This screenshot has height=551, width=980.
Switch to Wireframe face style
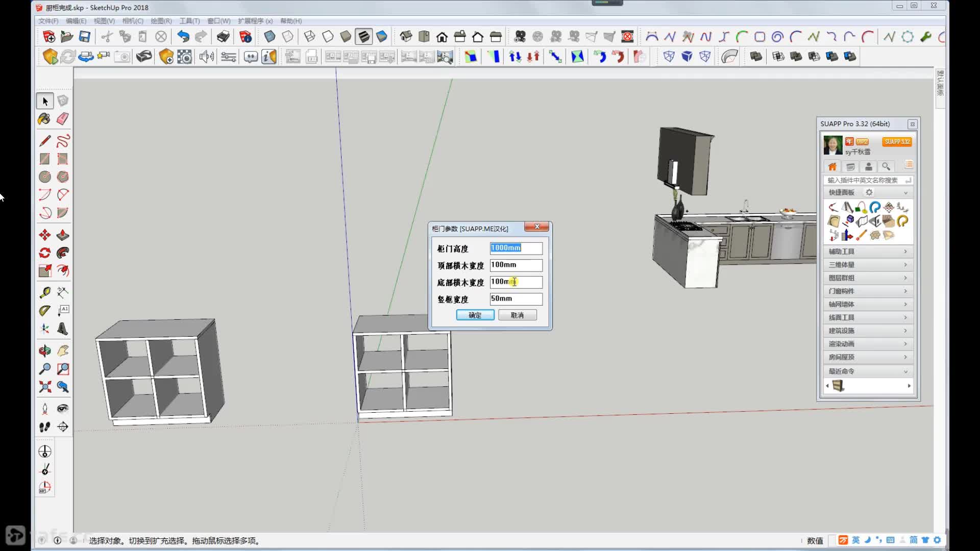[x=309, y=36]
